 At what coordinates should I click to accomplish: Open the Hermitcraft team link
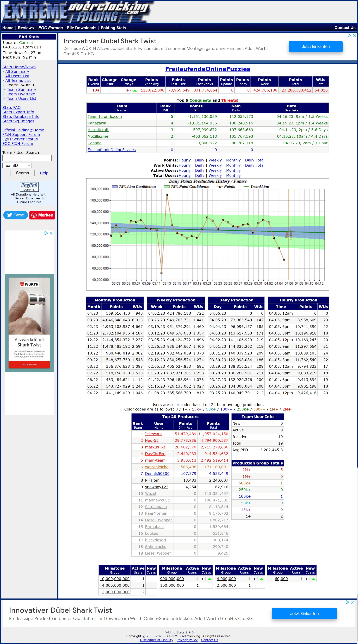coord(98,130)
